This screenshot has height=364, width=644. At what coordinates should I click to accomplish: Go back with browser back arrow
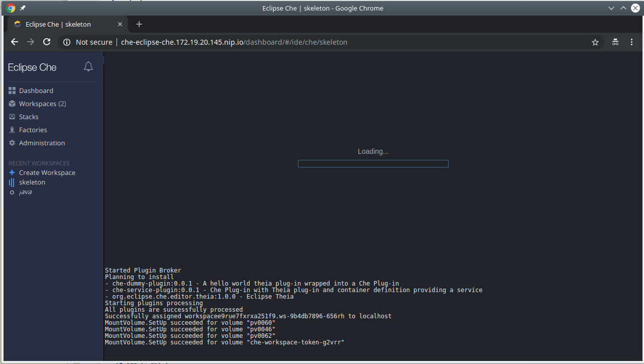click(x=14, y=42)
